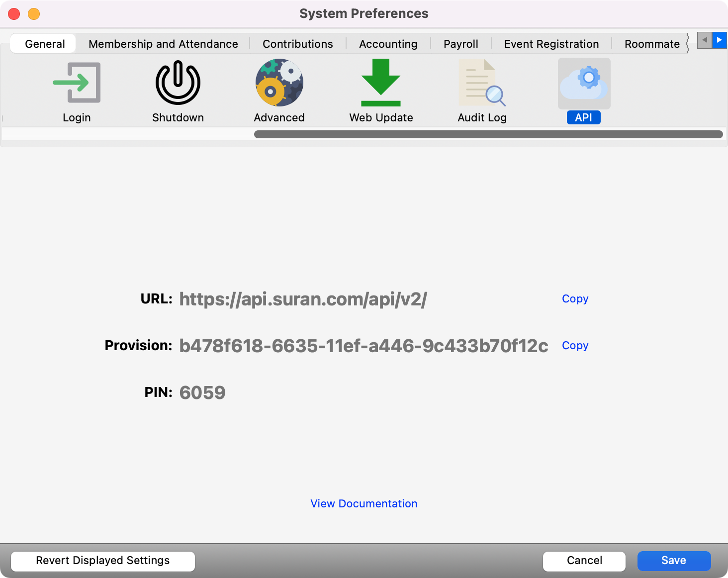The height and width of the screenshot is (578, 728).
Task: Switch to the Roommate tab
Action: 651,44
